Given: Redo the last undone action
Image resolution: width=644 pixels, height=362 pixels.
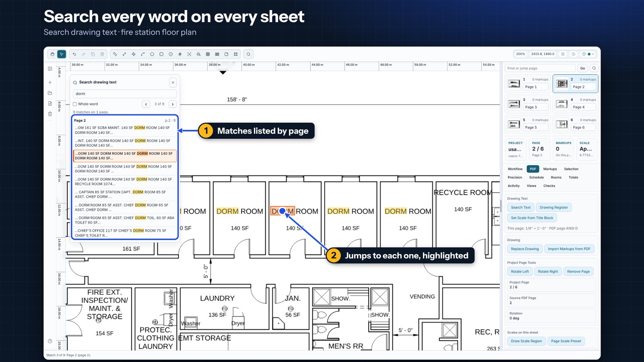Looking at the screenshot, I should (x=84, y=54).
